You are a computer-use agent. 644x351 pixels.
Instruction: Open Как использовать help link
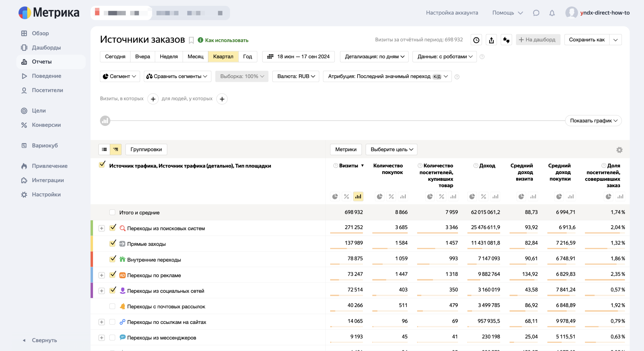(x=226, y=40)
